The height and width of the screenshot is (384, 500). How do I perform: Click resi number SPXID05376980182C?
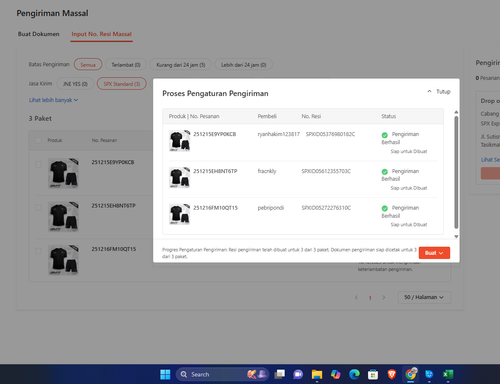(x=330, y=134)
